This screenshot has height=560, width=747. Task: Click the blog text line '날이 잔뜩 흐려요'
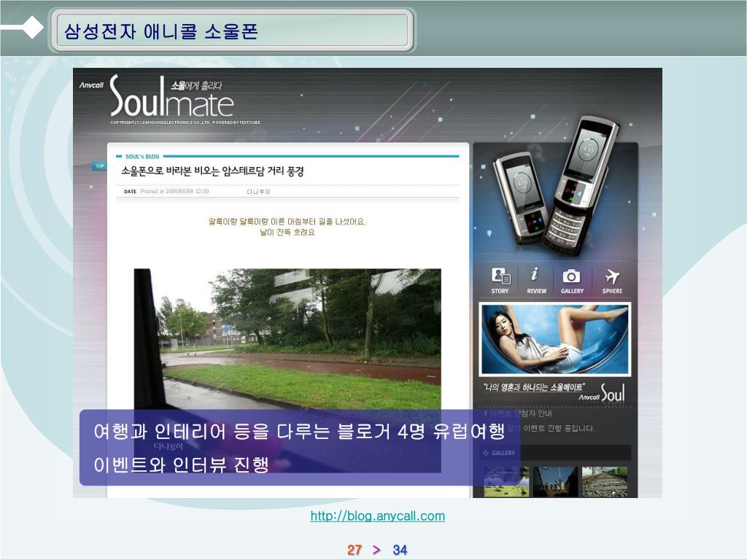(x=287, y=233)
